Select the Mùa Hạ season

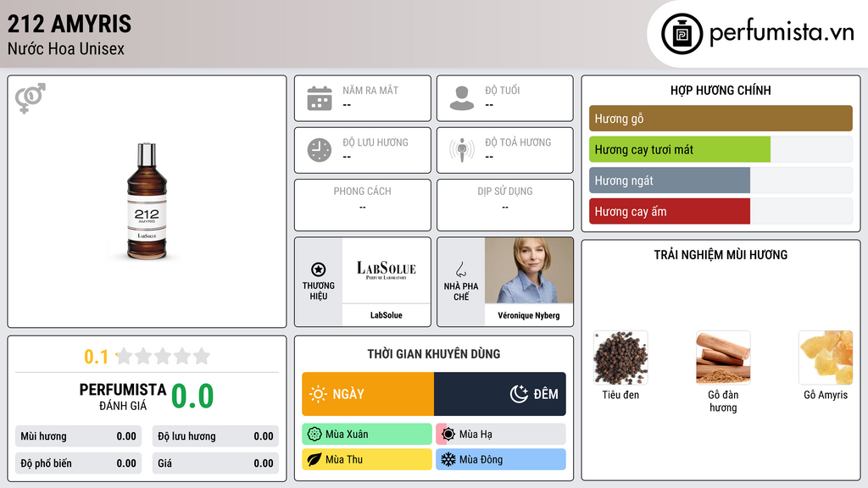[x=501, y=435]
